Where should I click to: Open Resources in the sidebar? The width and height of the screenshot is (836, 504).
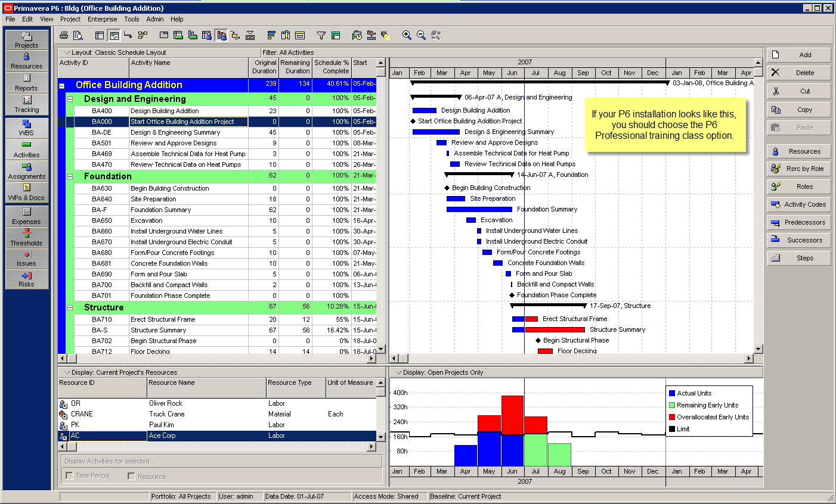coord(27,61)
